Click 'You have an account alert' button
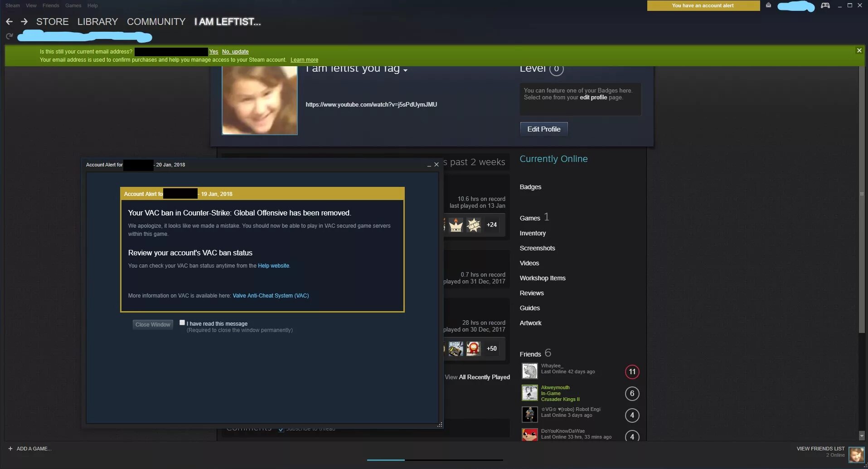This screenshot has width=868, height=469. tap(703, 5)
